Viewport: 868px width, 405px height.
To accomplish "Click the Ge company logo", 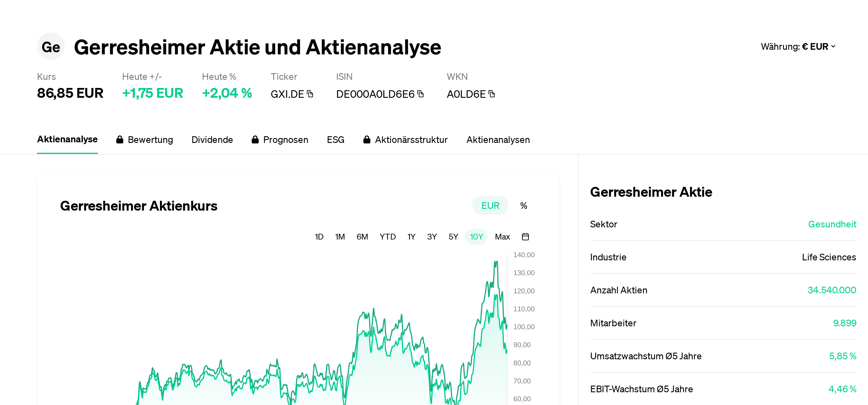I will (x=51, y=47).
